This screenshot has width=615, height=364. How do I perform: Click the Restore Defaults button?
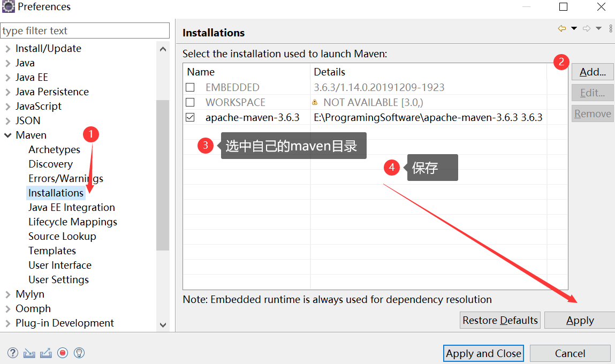point(500,320)
